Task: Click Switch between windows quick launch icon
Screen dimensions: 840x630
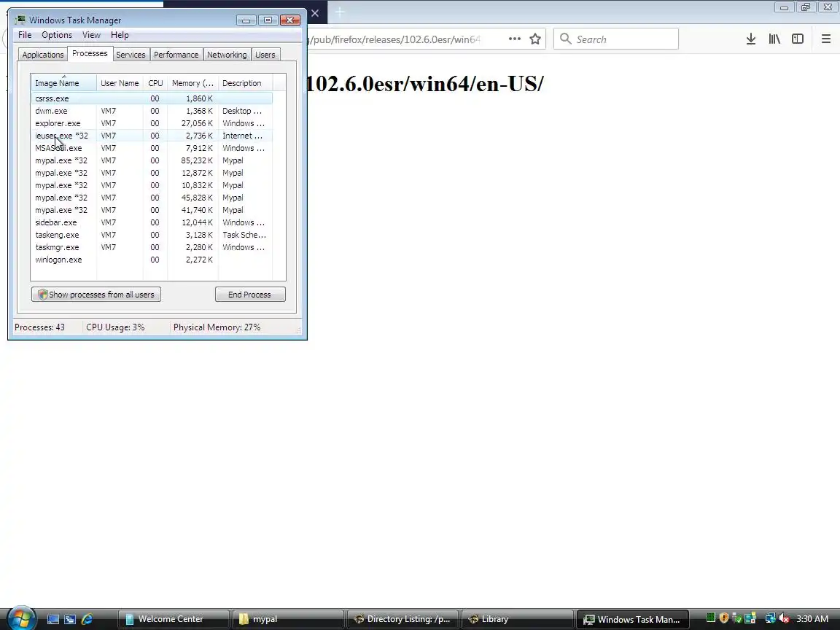Action: click(70, 619)
